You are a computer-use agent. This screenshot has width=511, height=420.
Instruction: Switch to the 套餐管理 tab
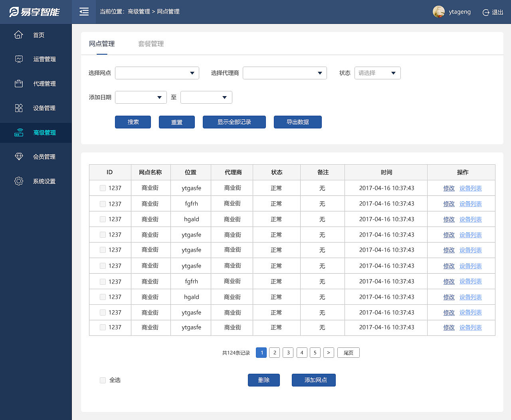tap(151, 44)
